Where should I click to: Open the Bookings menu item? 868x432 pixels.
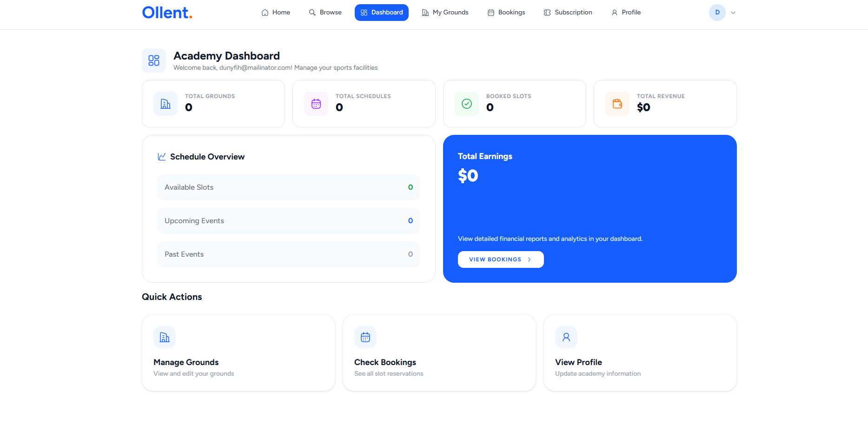tap(506, 13)
